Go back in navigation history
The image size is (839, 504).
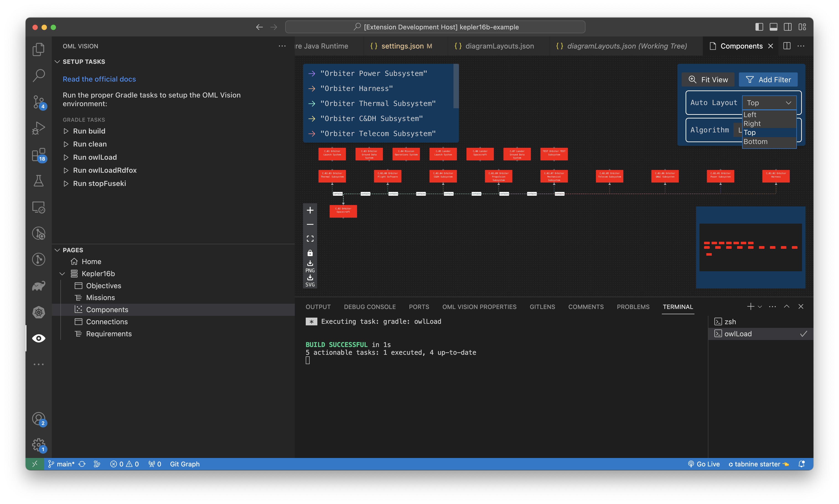tap(259, 27)
